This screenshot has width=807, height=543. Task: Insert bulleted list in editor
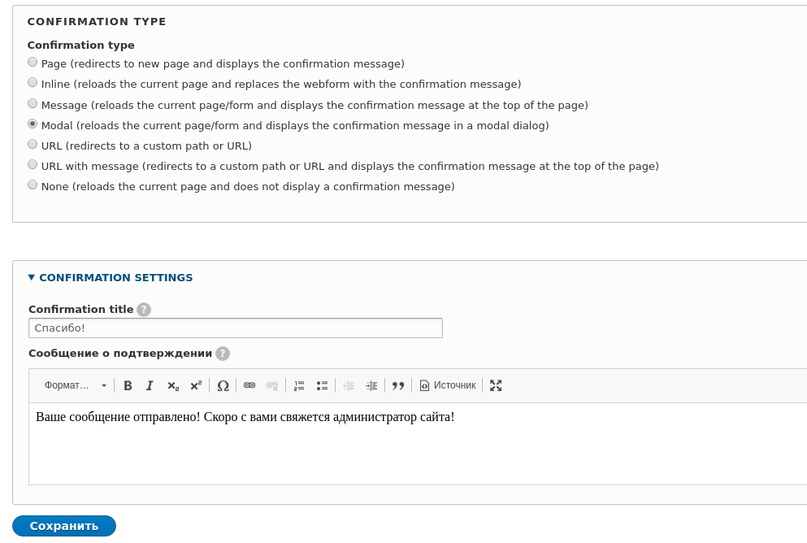[x=322, y=385]
